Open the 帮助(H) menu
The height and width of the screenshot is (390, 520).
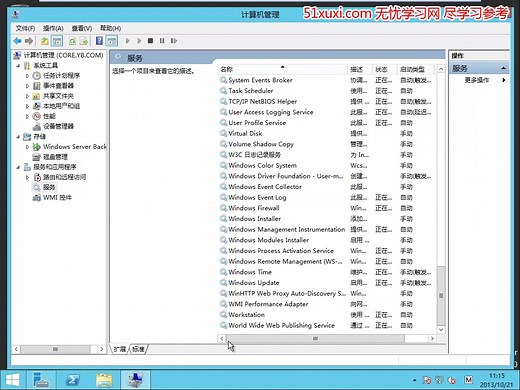(111, 28)
